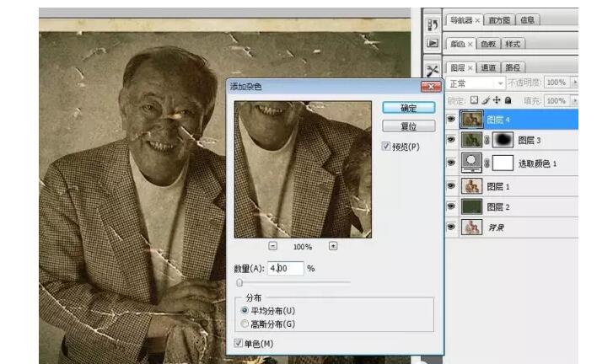613x364 pixels.
Task: Switch to the 直方图 histogram tab
Action: coord(497,19)
